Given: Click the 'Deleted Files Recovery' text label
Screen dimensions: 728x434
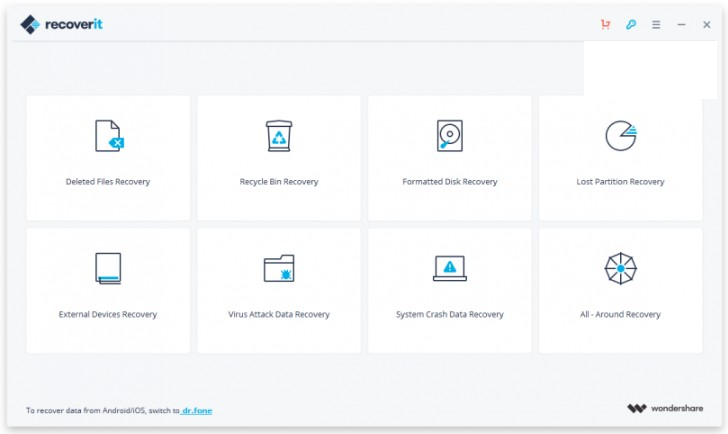Looking at the screenshot, I should pyautogui.click(x=108, y=182).
